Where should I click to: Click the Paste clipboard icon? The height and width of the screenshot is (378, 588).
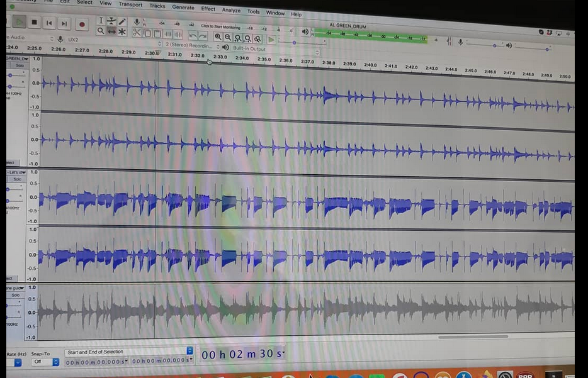tap(157, 34)
